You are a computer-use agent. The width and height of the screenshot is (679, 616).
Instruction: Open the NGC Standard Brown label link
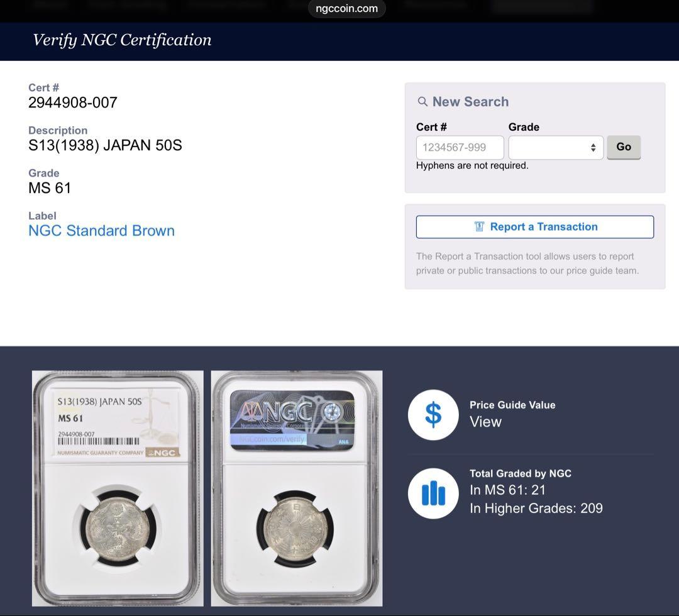[101, 231]
